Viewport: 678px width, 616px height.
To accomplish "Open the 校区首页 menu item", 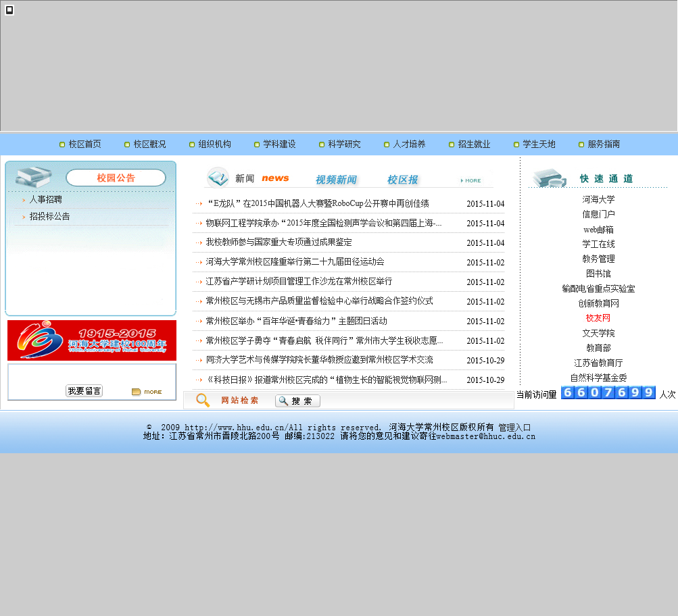I will click(x=84, y=145).
